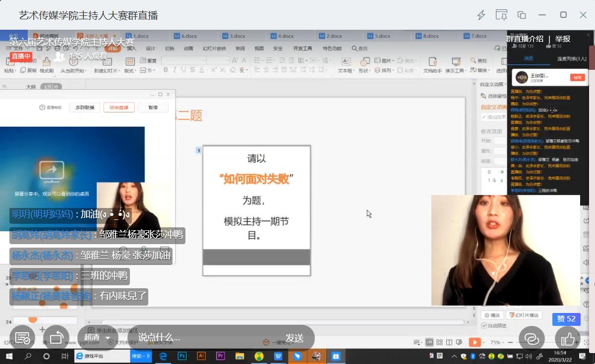Click the danmaku comment settings icon
595x364 pixels.
point(22,338)
